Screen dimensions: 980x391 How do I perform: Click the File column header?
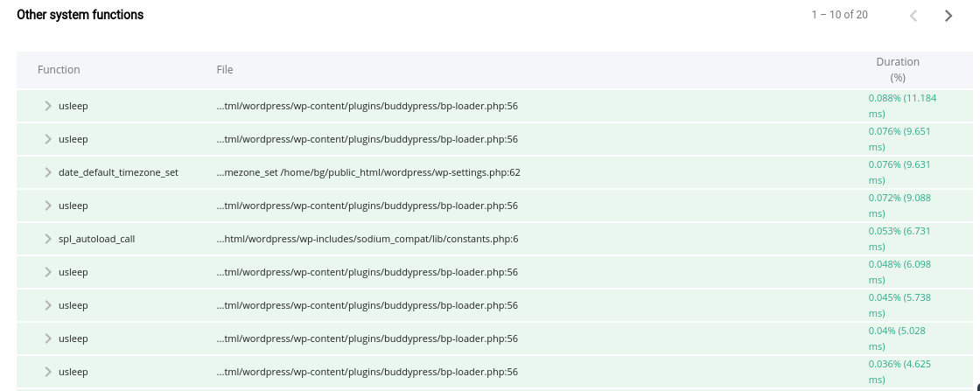225,70
